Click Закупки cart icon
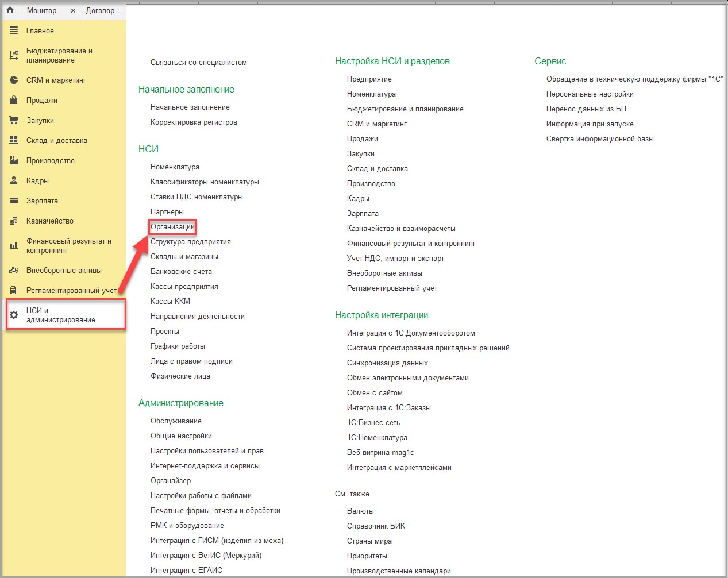728x578 pixels. (14, 120)
